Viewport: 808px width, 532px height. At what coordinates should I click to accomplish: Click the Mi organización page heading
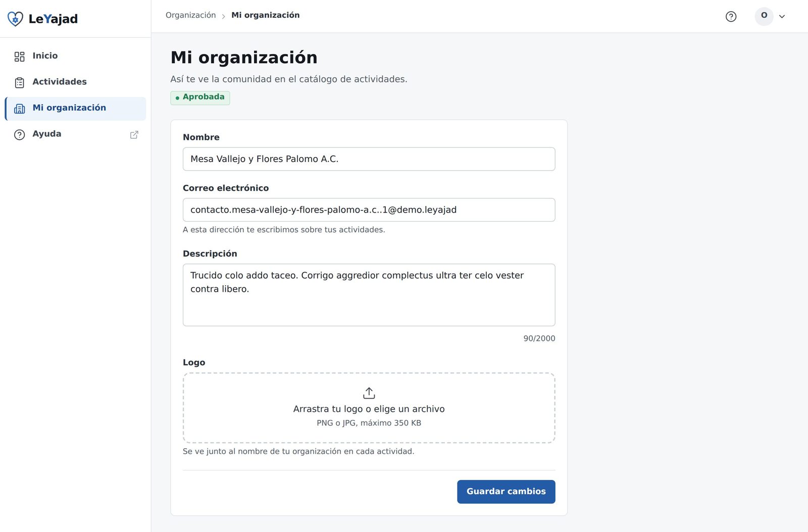point(244,58)
